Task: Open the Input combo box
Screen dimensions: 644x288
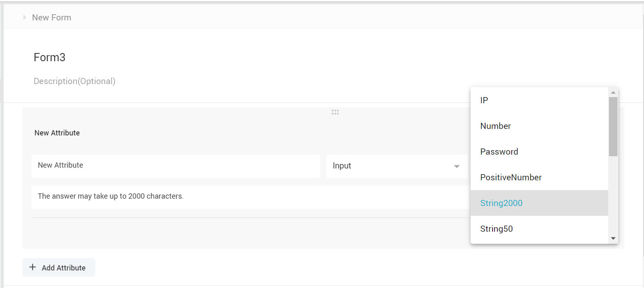Action: tap(391, 166)
